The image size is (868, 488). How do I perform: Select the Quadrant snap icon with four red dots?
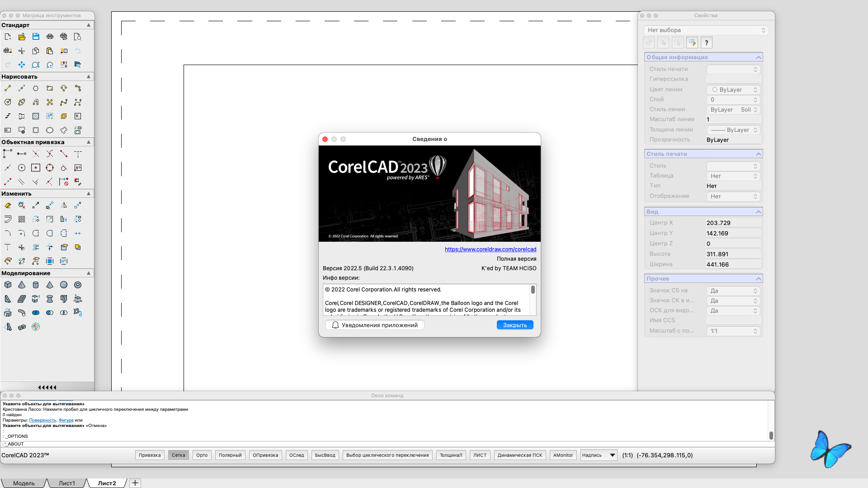[x=50, y=168]
